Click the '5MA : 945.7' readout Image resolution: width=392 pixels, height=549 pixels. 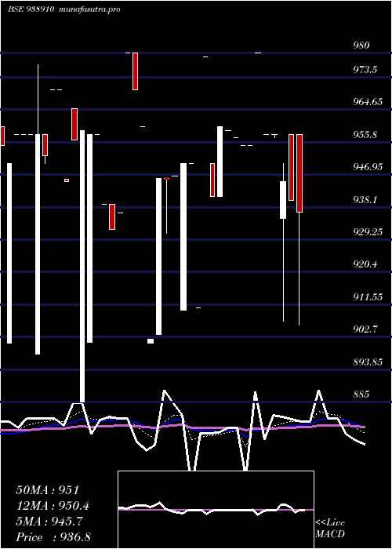pos(49,522)
